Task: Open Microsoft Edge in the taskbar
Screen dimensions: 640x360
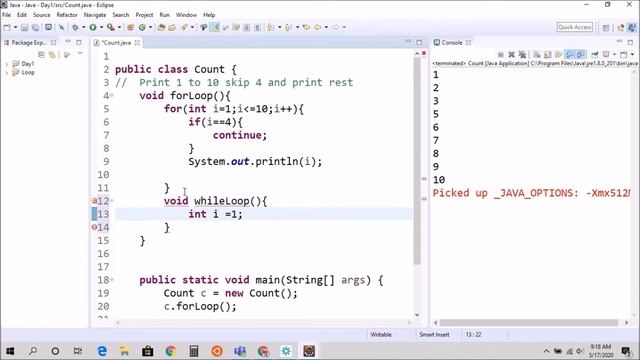Action: click(x=102, y=351)
